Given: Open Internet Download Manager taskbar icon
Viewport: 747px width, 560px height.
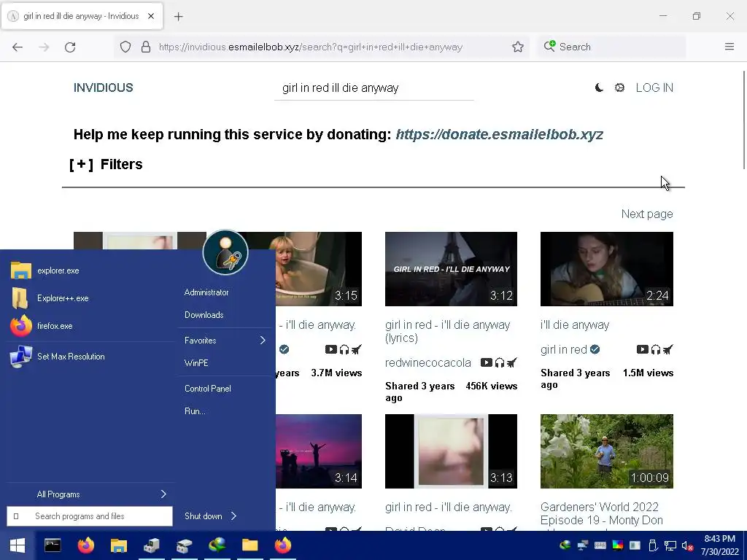Looking at the screenshot, I should tap(217, 545).
